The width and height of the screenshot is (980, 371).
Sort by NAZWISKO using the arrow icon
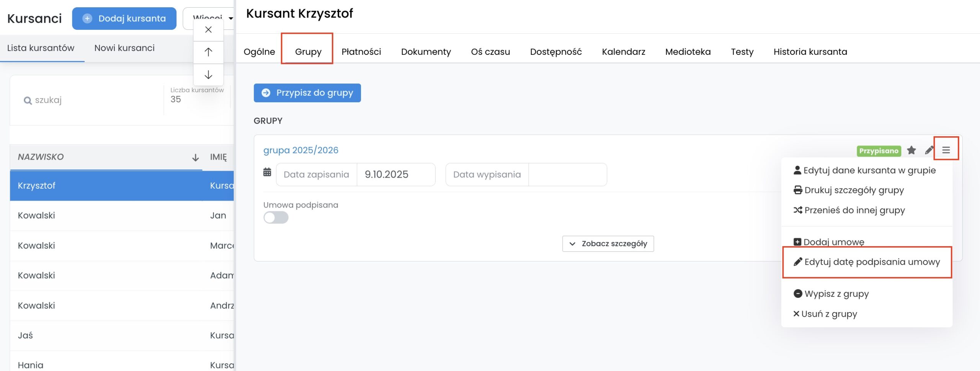pyautogui.click(x=195, y=157)
